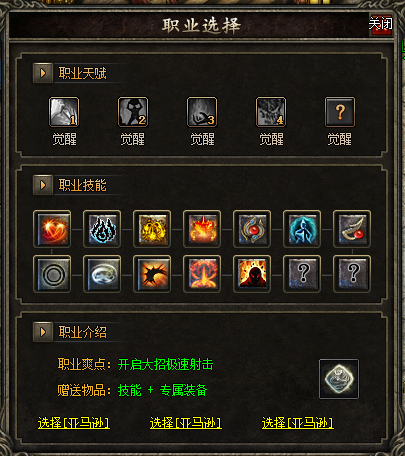This screenshot has height=456, width=405.
Task: Click the gifted item rune thumbnail
Action: [339, 379]
